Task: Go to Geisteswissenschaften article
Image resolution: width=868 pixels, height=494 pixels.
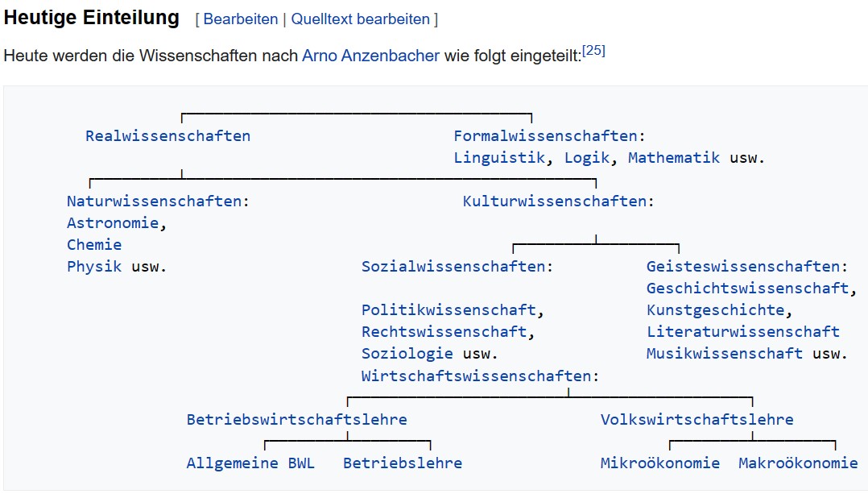Action: 742,267
